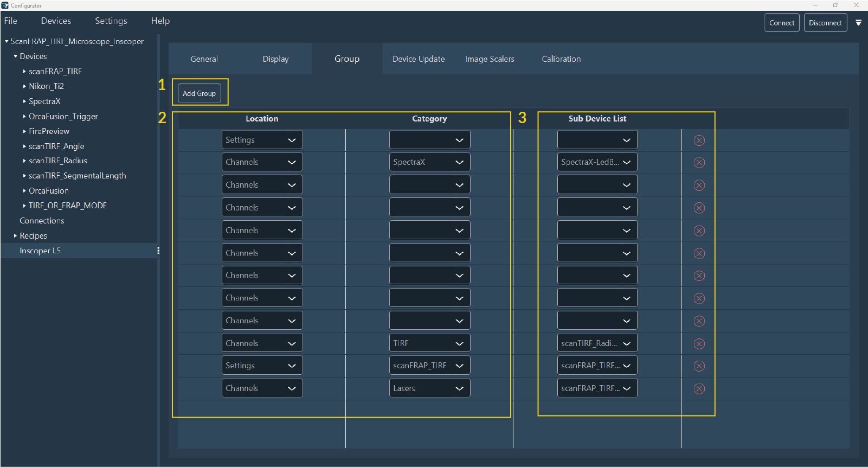This screenshot has height=467, width=868.
Task: Delete the SpectraX group row
Action: coord(699,163)
